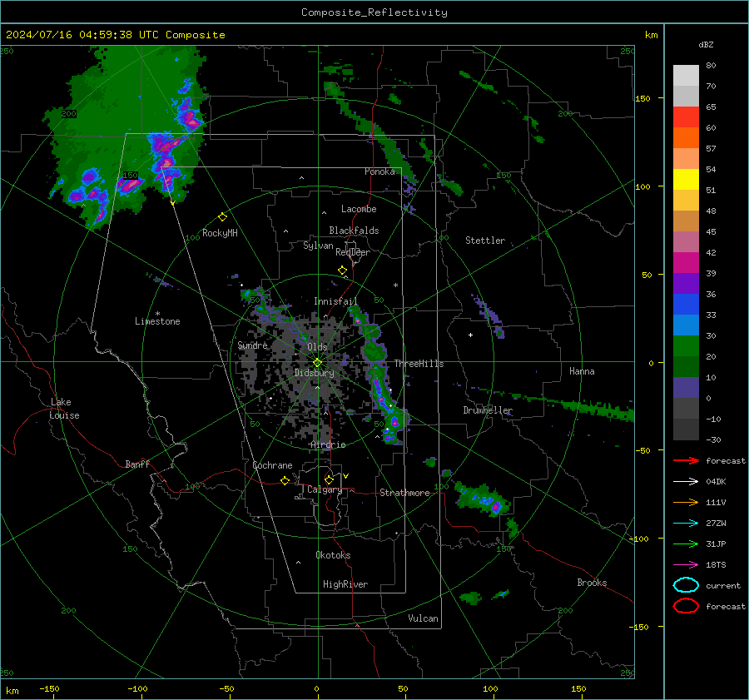Click the km unit label at top right
Screen dimensions: 749x700
coord(651,35)
